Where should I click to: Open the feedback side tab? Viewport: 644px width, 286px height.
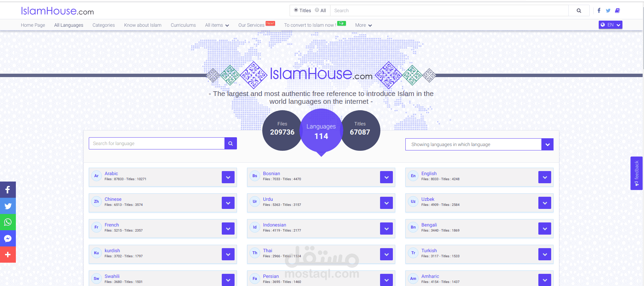click(637, 173)
